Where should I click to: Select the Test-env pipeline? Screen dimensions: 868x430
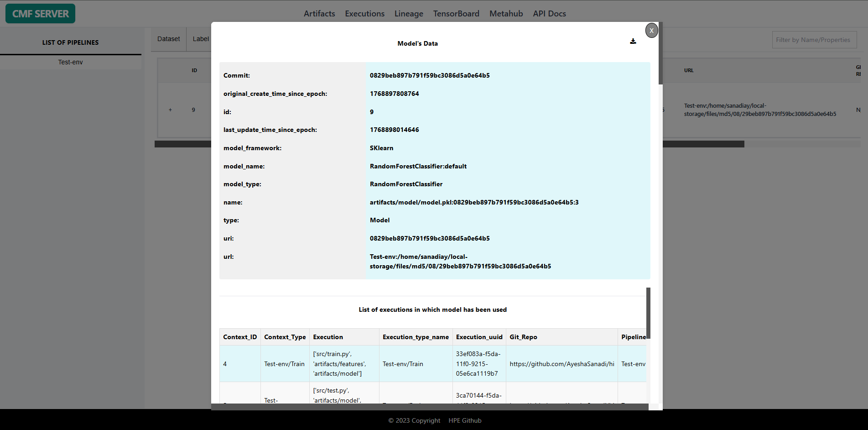coord(70,62)
